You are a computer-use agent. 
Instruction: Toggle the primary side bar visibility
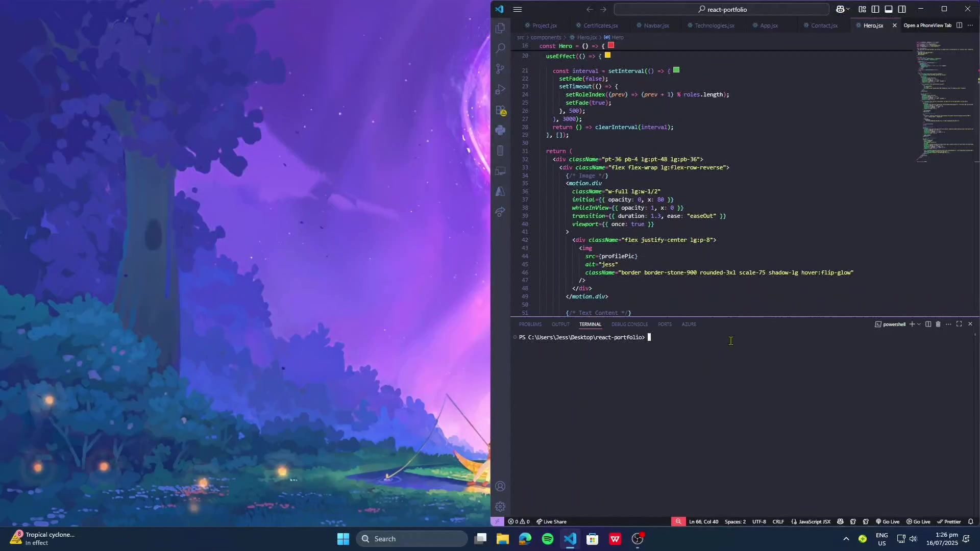[875, 9]
